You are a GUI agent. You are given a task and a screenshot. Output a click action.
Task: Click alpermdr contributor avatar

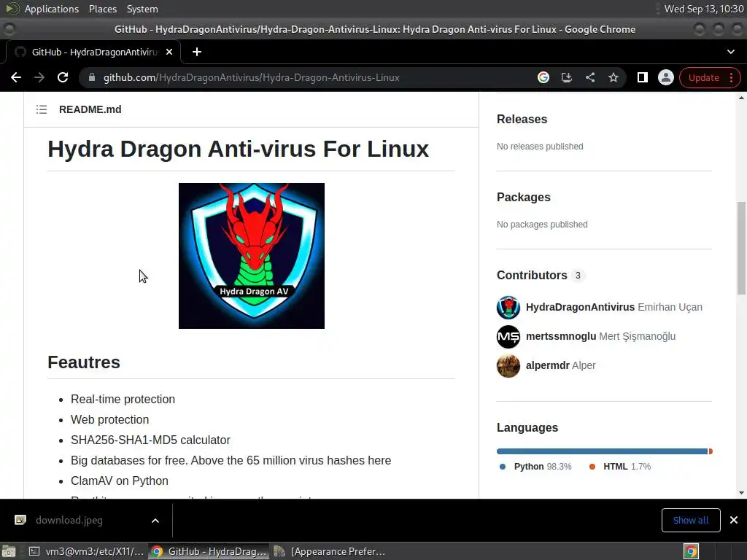coord(508,366)
